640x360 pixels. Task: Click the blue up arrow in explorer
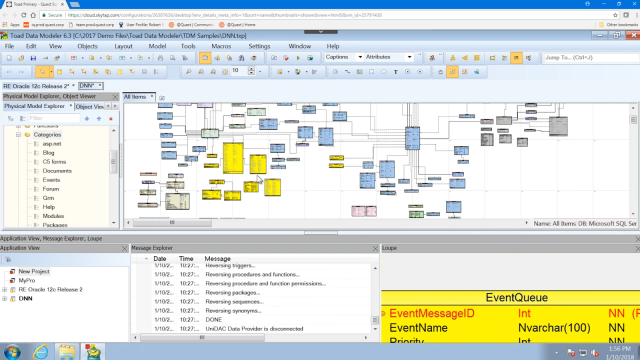(x=99, y=119)
